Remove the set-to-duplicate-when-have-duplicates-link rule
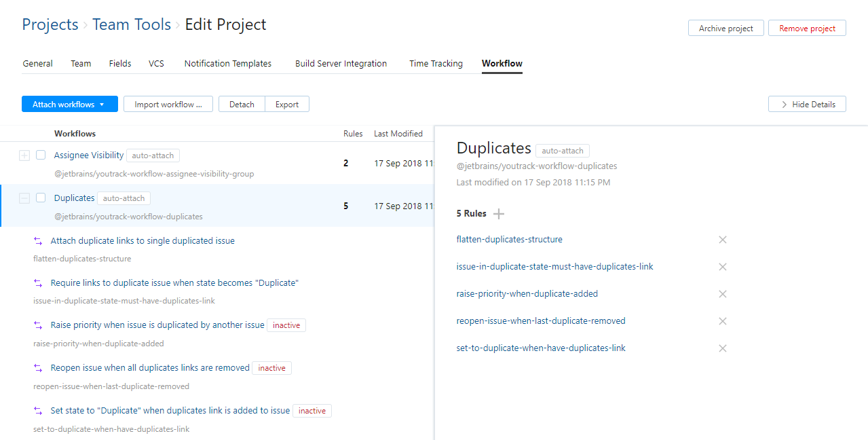868x440 pixels. (723, 348)
